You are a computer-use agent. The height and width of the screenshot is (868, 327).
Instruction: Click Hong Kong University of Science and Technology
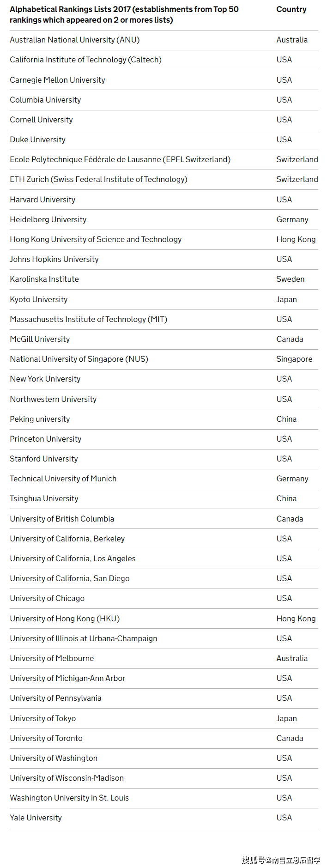96,240
